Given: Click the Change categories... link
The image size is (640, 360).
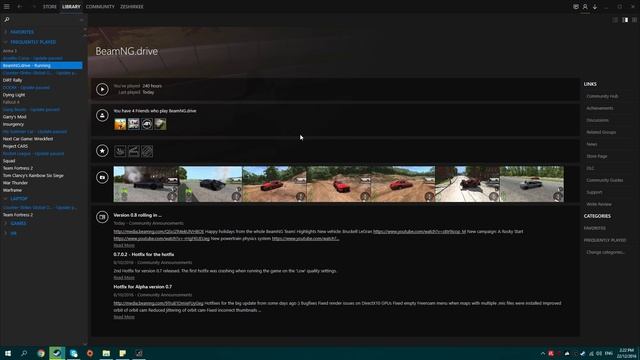Looking at the screenshot, I should coord(605,252).
